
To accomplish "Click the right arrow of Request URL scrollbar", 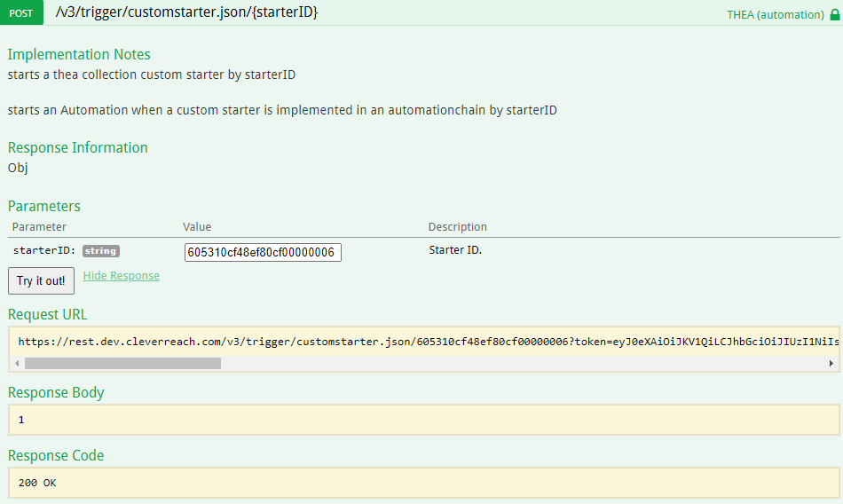I will [831, 363].
